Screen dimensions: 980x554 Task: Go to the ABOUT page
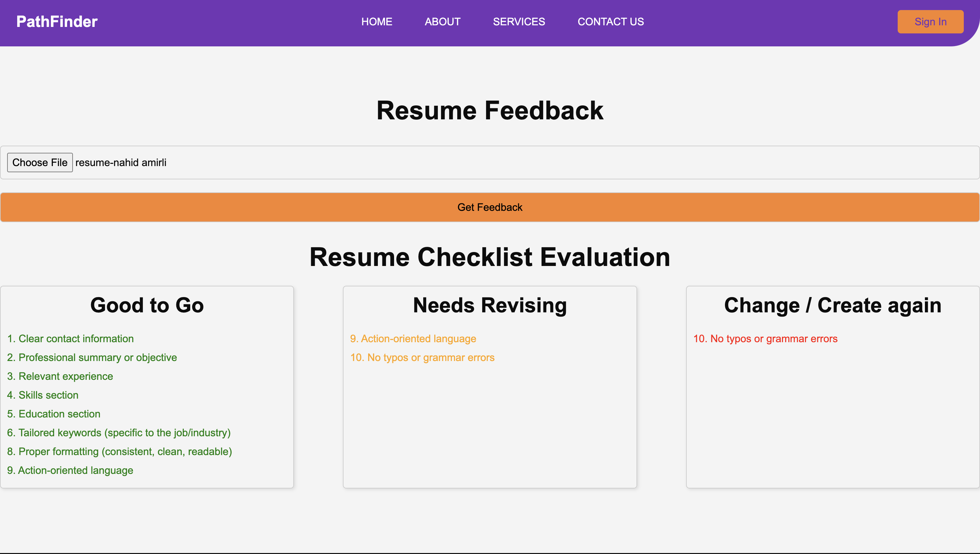click(442, 22)
